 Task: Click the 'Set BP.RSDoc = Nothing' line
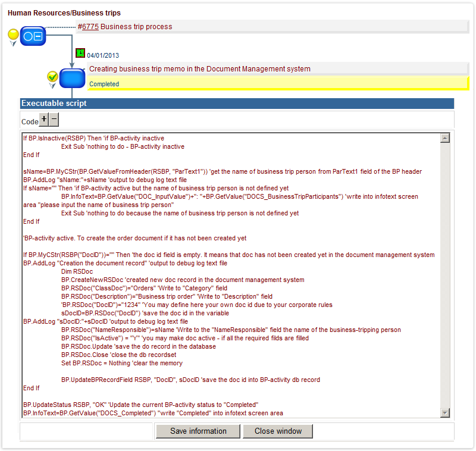tap(122, 363)
